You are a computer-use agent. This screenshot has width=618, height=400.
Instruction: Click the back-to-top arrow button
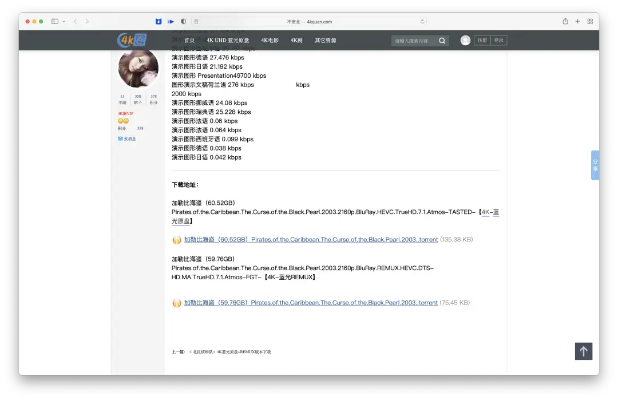[x=583, y=351]
